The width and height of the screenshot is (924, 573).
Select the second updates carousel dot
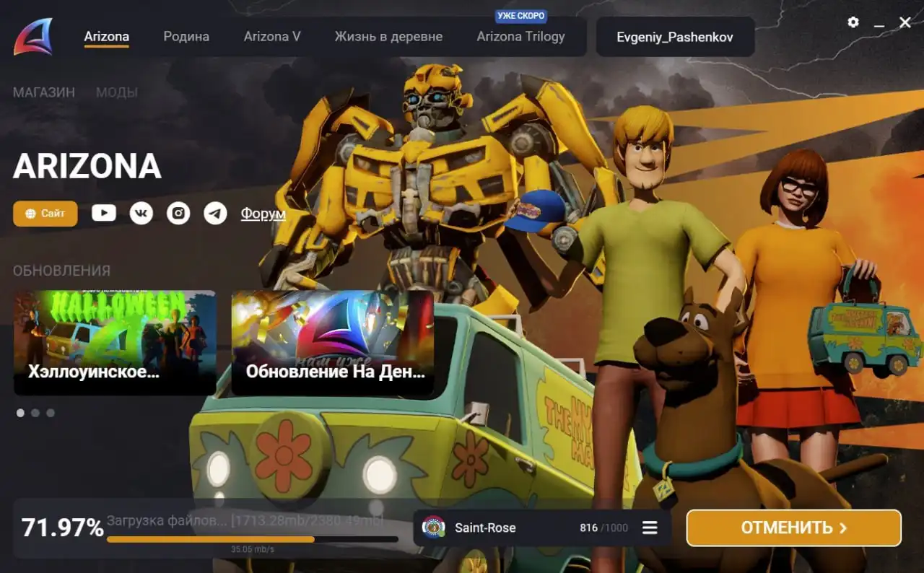pos(35,413)
